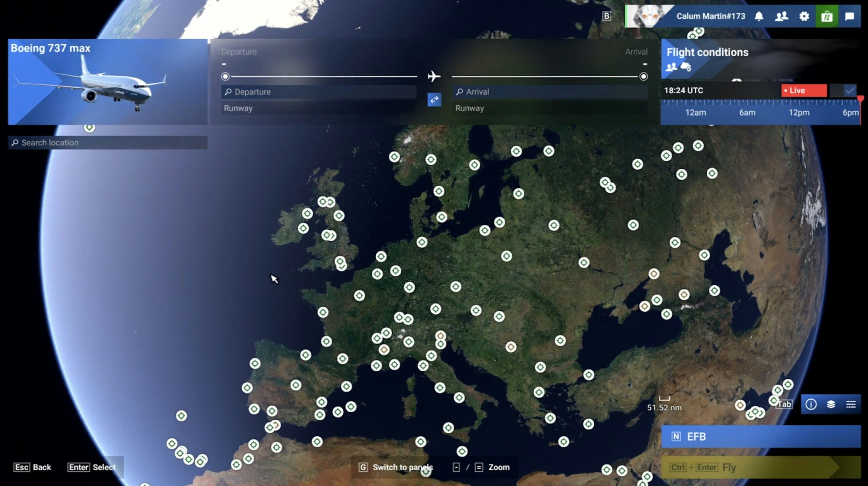
Task: Open the notifications bell icon
Action: [759, 16]
